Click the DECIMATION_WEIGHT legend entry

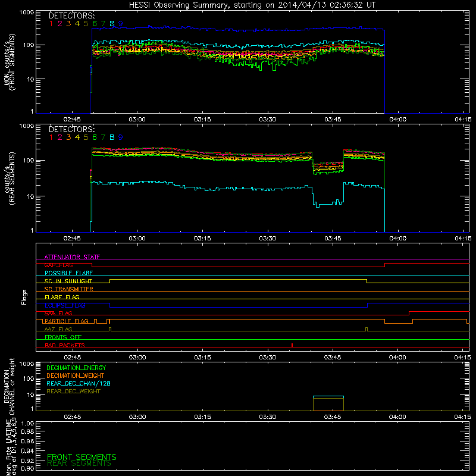pos(76,375)
